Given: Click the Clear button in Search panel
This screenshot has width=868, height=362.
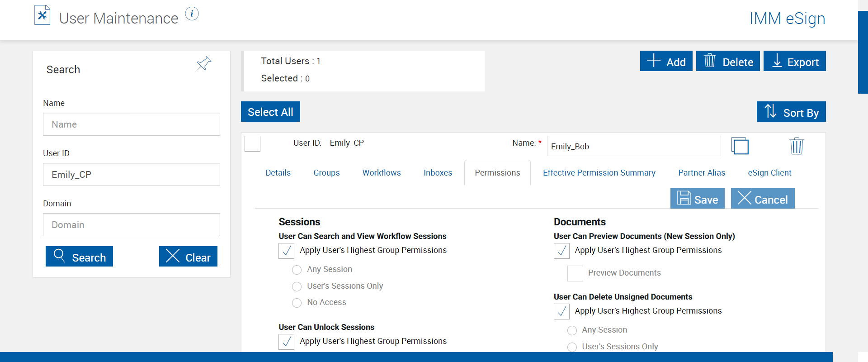Looking at the screenshot, I should click(x=188, y=257).
